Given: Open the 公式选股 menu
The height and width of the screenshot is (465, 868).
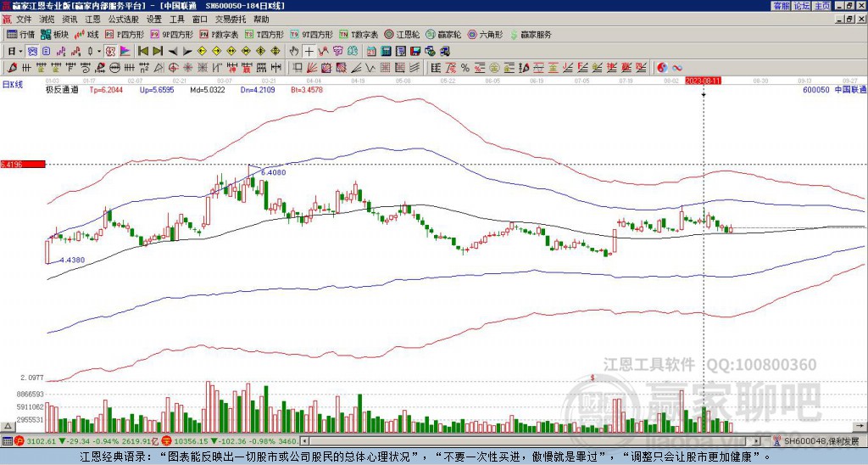Looking at the screenshot, I should (x=124, y=20).
